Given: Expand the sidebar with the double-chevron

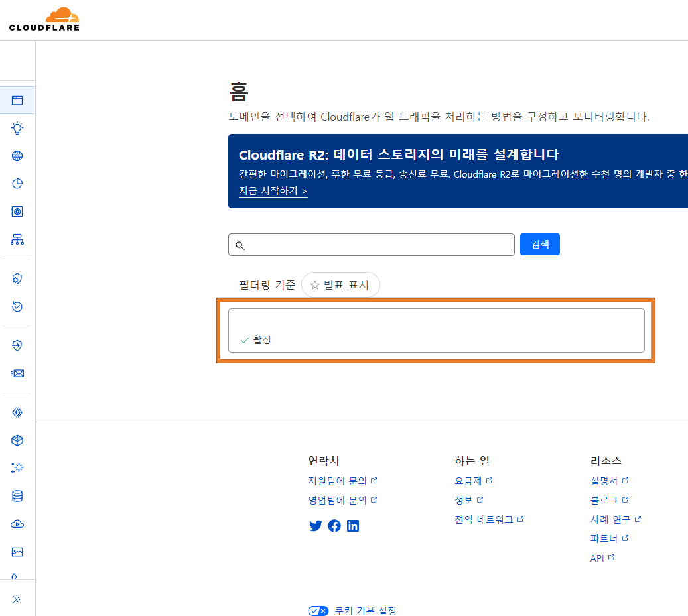Looking at the screenshot, I should point(16,599).
